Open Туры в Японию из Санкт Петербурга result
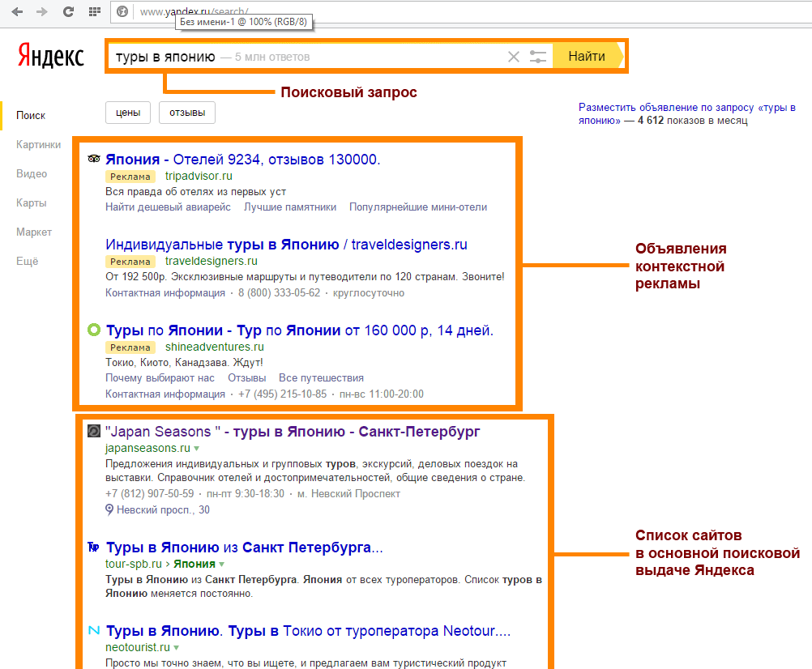Viewport: 812px width, 669px height. pyautogui.click(x=245, y=548)
